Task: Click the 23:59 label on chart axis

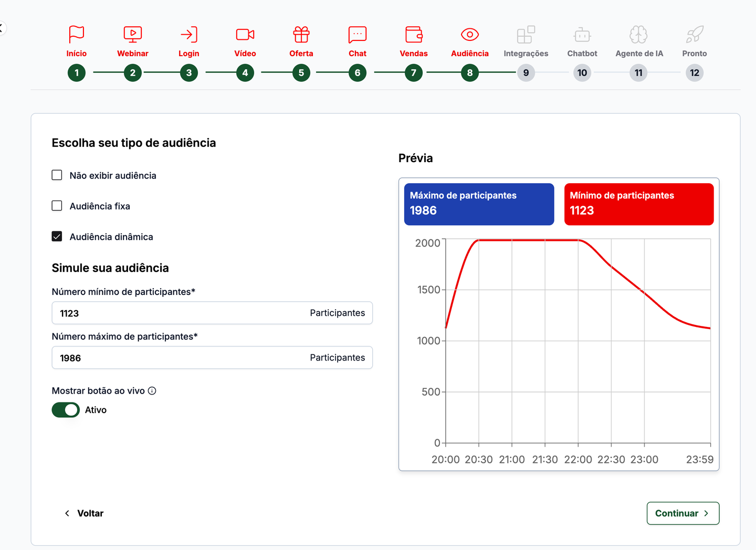Action: (700, 460)
